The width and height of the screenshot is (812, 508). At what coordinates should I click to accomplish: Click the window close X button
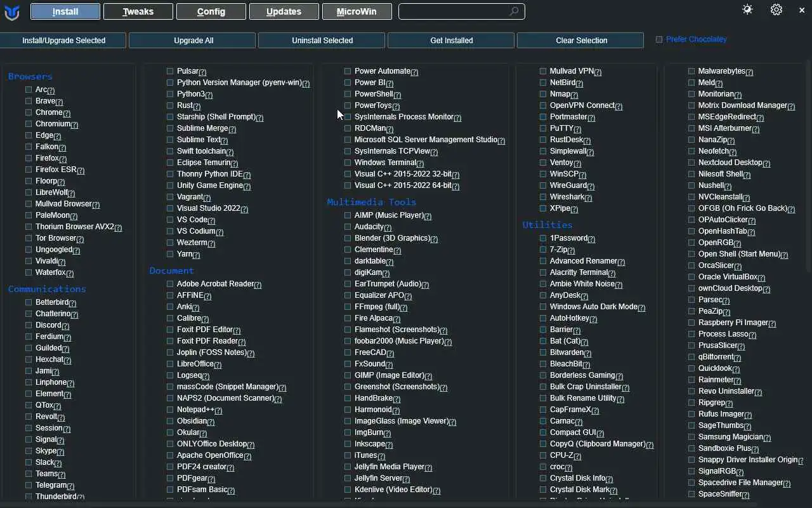(802, 10)
